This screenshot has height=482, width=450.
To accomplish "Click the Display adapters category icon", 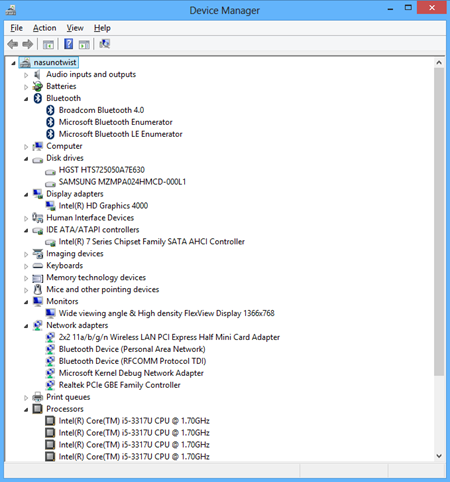I will (x=38, y=194).
